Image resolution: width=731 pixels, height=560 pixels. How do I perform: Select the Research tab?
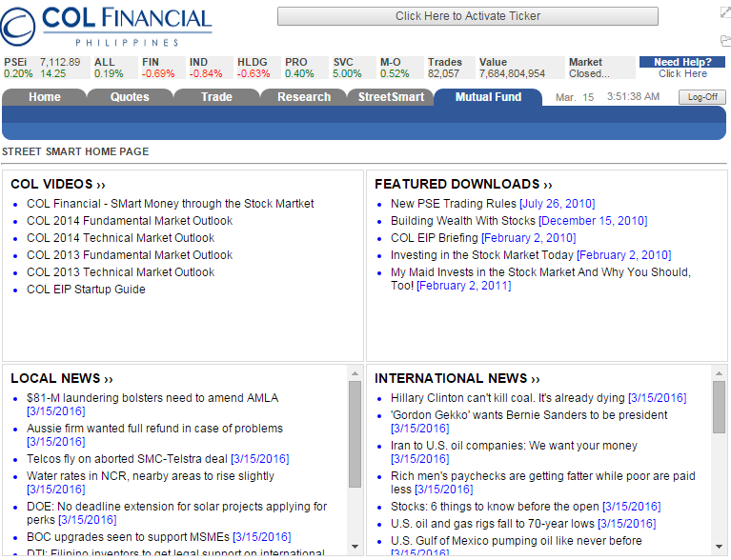(x=304, y=97)
